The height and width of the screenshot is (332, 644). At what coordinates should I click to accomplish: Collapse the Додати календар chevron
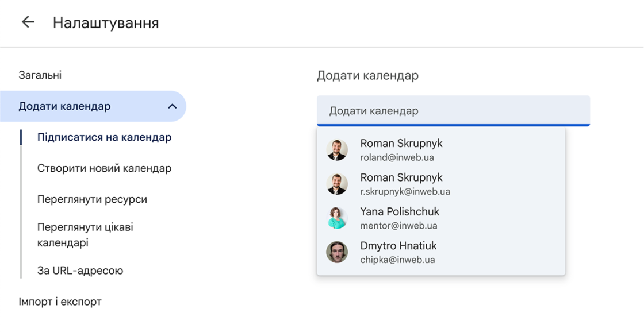(x=172, y=106)
